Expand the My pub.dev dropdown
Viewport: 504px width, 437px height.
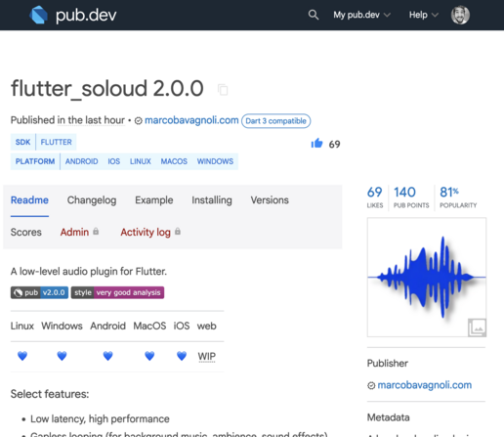[361, 15]
